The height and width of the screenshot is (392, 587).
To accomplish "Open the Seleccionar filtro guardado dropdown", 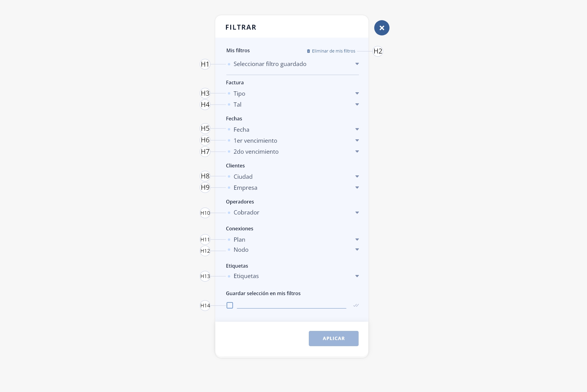I will [x=293, y=64].
